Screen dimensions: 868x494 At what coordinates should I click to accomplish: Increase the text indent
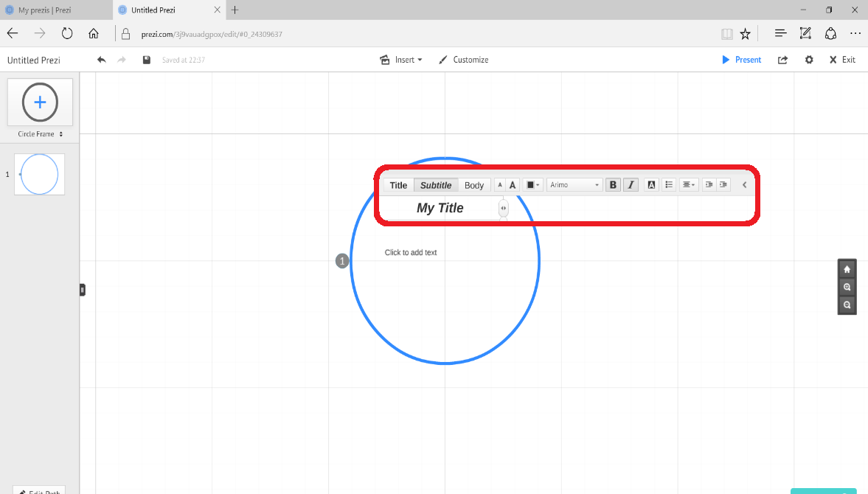pos(723,184)
